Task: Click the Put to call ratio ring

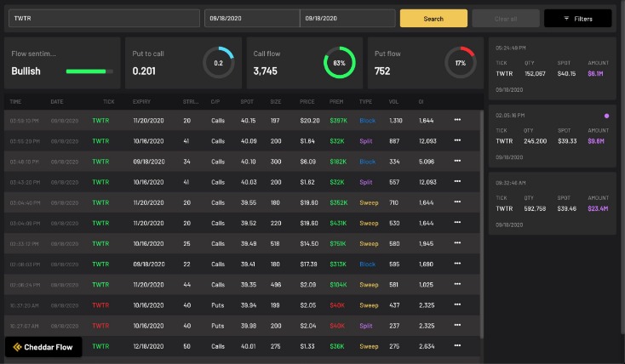Action: click(x=219, y=63)
